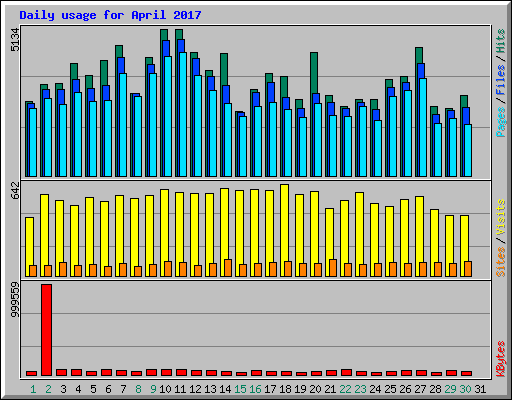Click day label 6 on the x-axis
512x400 pixels.
108,389
